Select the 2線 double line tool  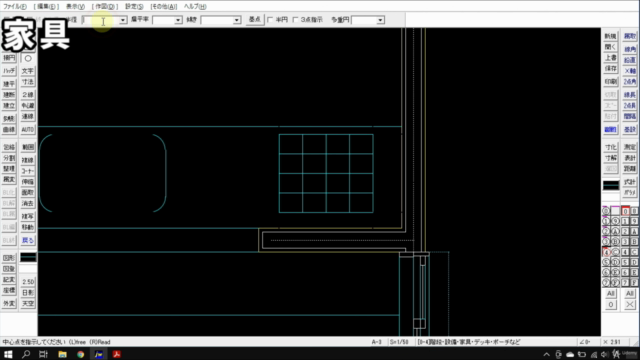[x=28, y=95]
